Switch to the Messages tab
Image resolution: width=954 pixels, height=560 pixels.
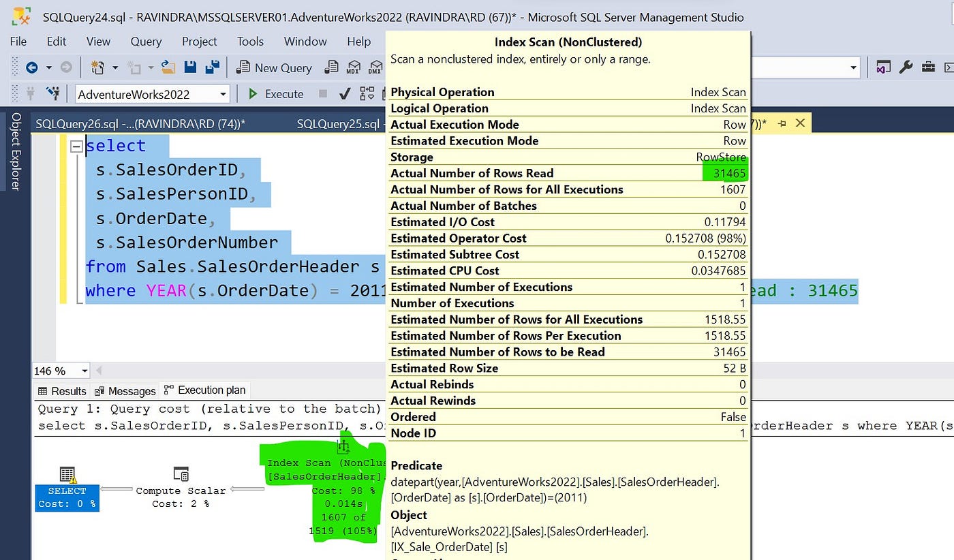[125, 391]
